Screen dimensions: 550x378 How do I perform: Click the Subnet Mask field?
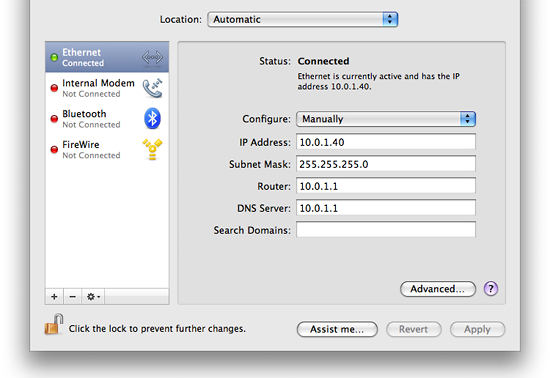[x=386, y=164]
